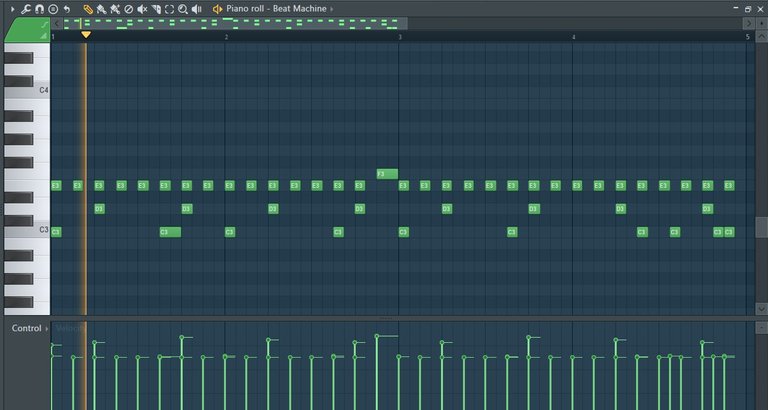Select the Delete tool
Image resolution: width=768 pixels, height=410 pixels.
[x=129, y=9]
